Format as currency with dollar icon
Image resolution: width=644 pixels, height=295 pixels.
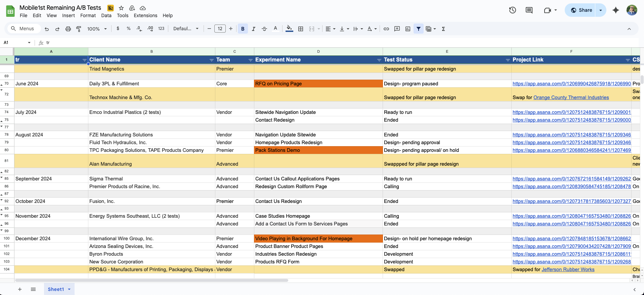pyautogui.click(x=118, y=29)
